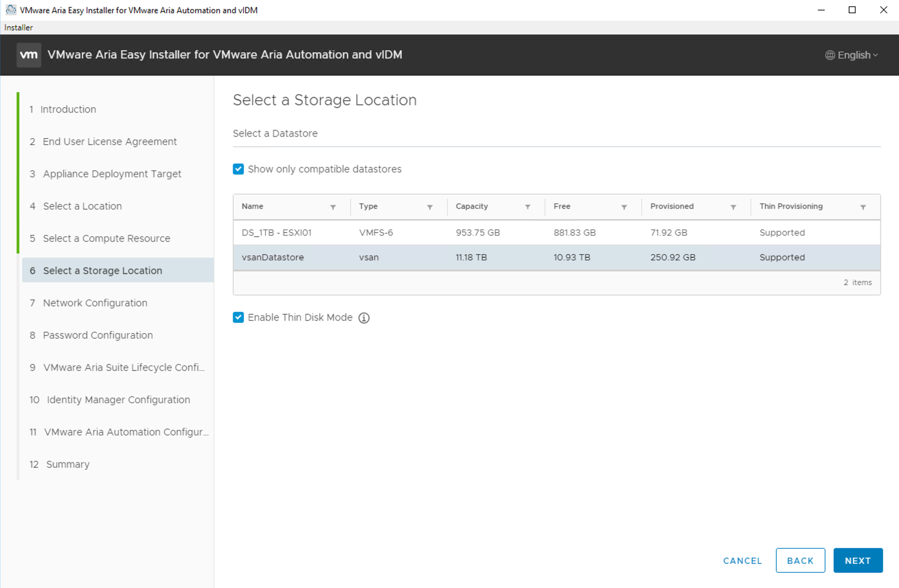Disable the Enable Thin Disk Mode checkbox
899x588 pixels.
click(238, 317)
